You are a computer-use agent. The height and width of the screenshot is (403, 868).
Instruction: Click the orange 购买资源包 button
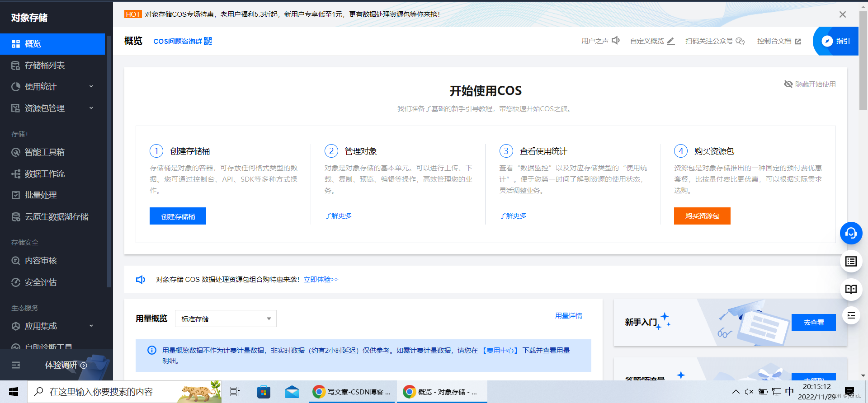(702, 216)
